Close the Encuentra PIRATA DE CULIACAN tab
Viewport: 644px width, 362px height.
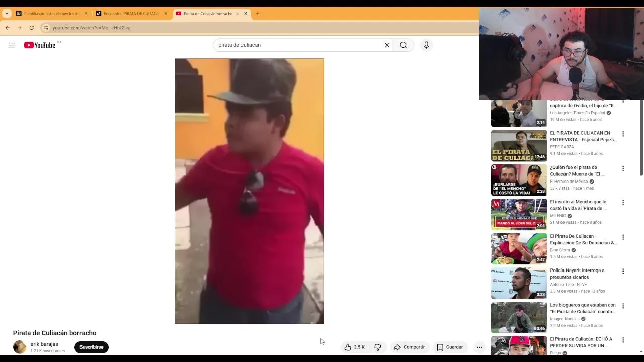166,14
